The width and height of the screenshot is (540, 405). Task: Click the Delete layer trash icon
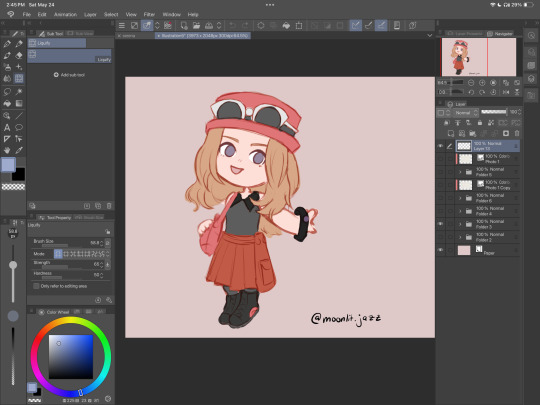point(517,133)
